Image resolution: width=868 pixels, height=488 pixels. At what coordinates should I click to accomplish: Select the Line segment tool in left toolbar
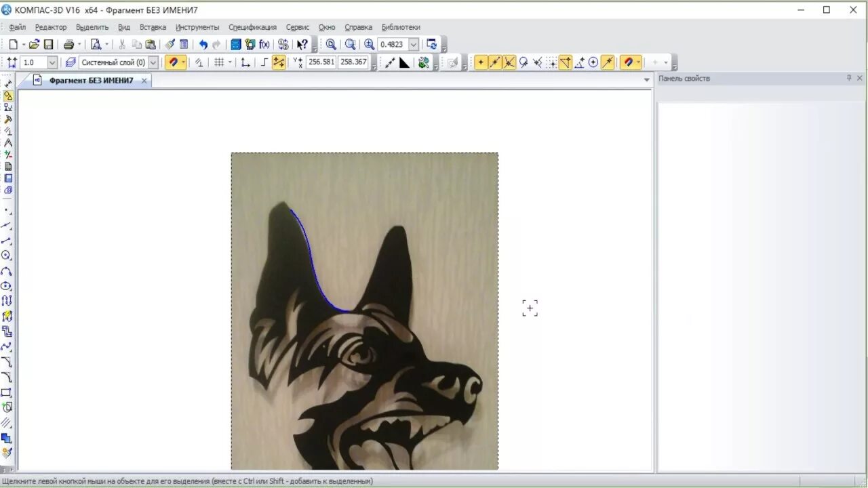click(x=7, y=241)
